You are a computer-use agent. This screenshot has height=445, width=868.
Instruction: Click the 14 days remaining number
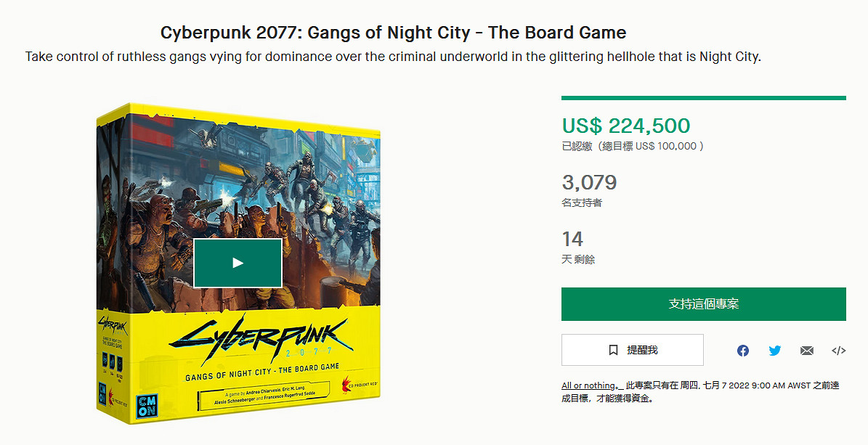point(572,239)
